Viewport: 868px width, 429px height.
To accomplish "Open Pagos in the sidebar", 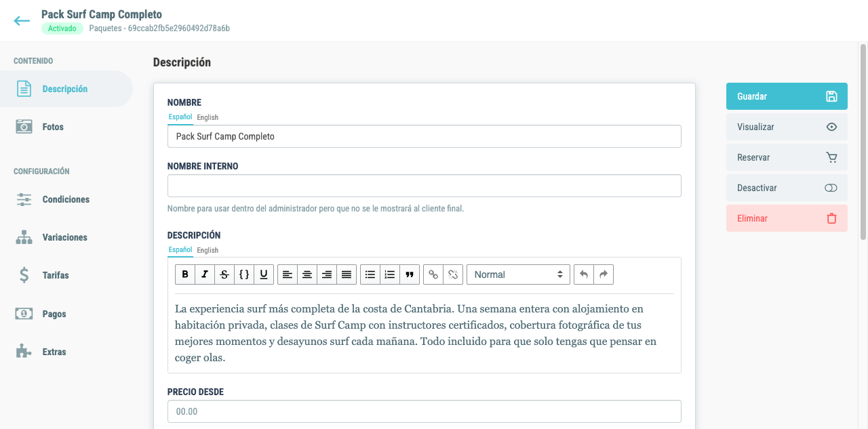I will (66, 314).
